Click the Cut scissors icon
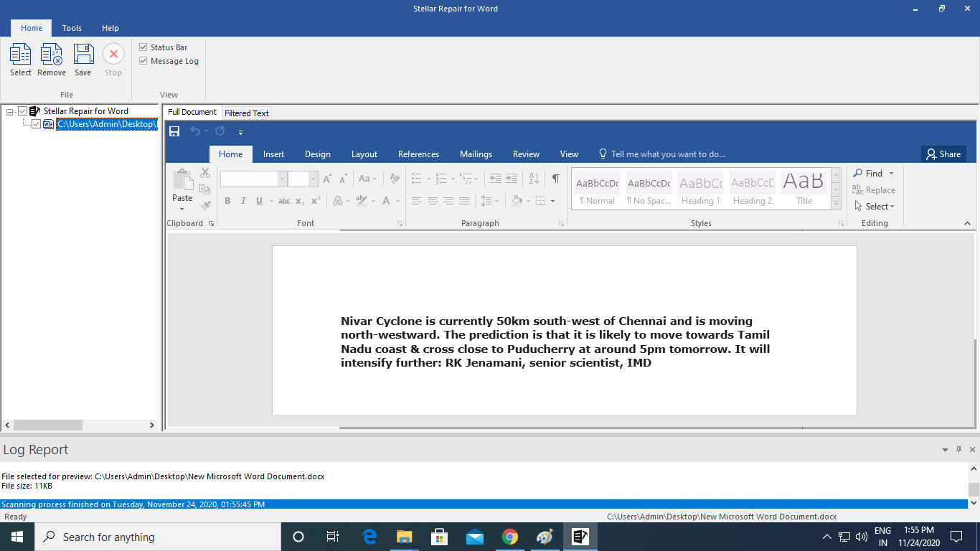This screenshot has height=551, width=980. pyautogui.click(x=205, y=173)
